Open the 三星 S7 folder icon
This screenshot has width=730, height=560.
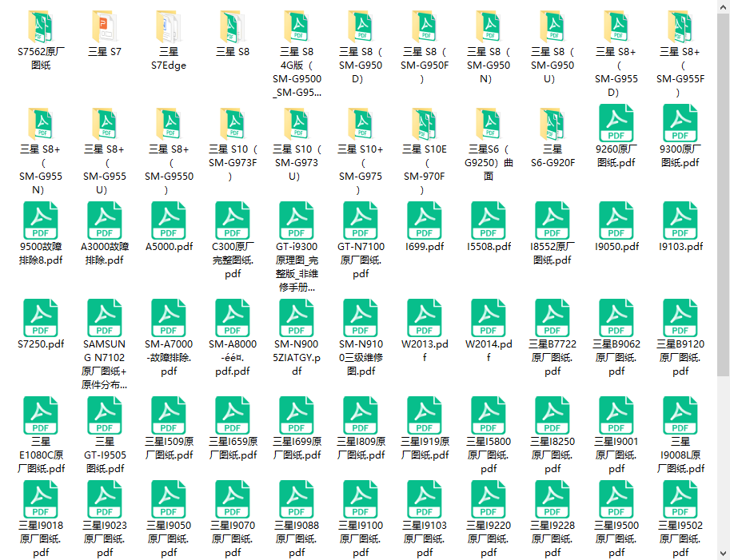point(105,27)
